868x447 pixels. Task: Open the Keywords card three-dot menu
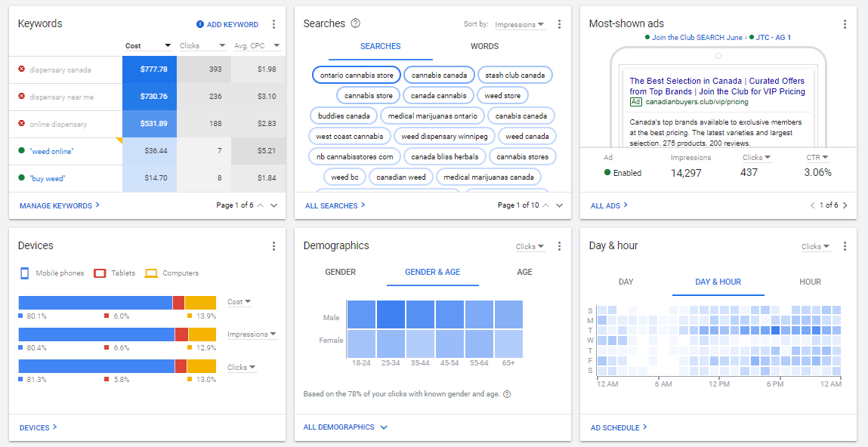tap(273, 24)
